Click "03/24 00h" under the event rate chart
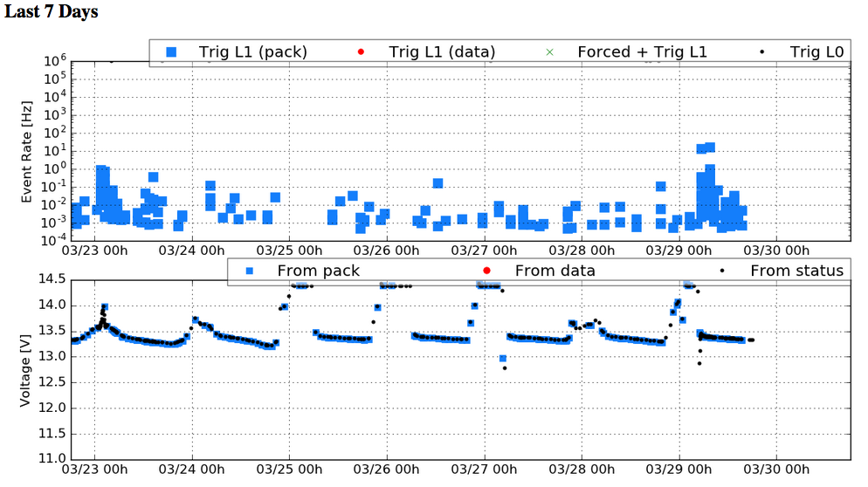 point(192,250)
